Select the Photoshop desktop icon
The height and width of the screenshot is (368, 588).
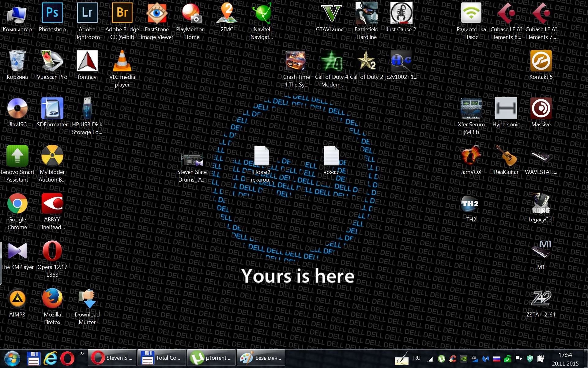[52, 13]
